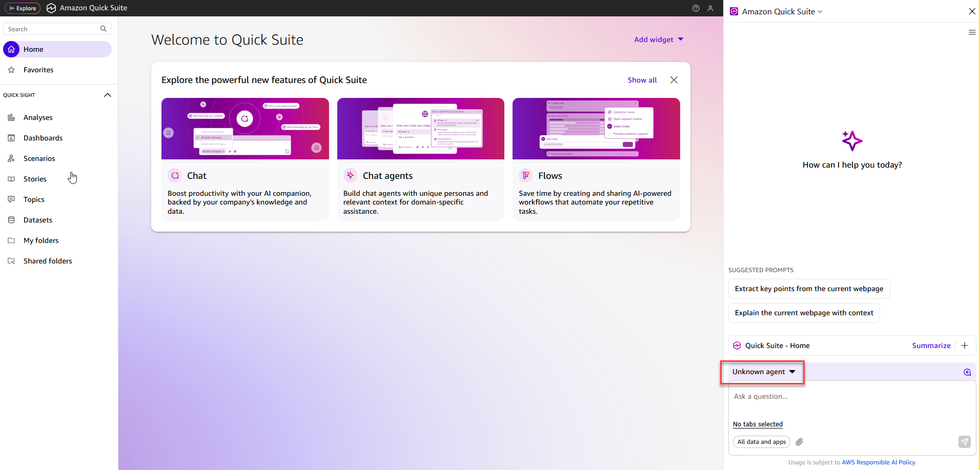Click the Shared folders icon in the sidebar
980x470 pixels.
[11, 261]
